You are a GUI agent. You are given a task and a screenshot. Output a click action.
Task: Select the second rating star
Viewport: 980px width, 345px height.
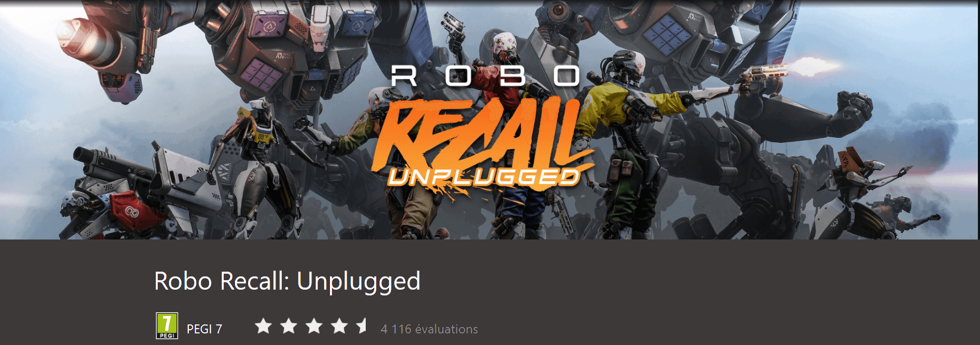289,326
